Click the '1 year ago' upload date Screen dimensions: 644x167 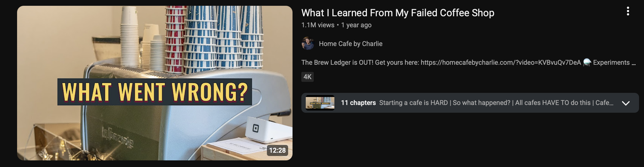pos(356,25)
